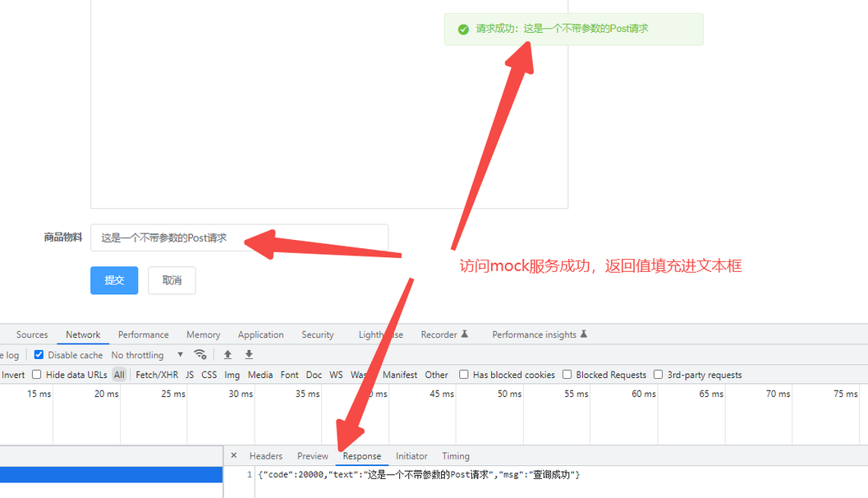This screenshot has height=498, width=868.
Task: Click the import HAR upload icon
Action: pyautogui.click(x=227, y=354)
